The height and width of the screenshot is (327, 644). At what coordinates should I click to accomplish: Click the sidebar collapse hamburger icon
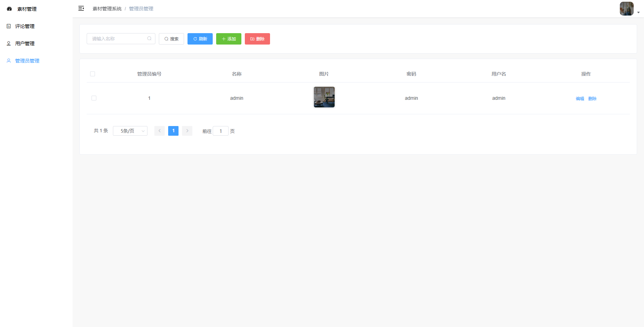pyautogui.click(x=81, y=8)
